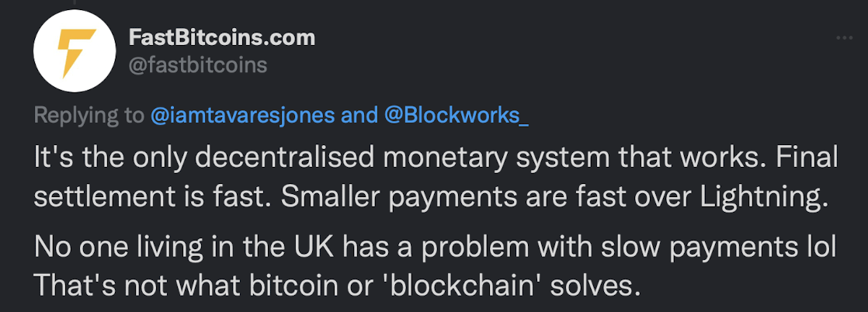The width and height of the screenshot is (868, 312).
Task: Open the FastBitcoins.com display name profile
Action: pos(221,37)
